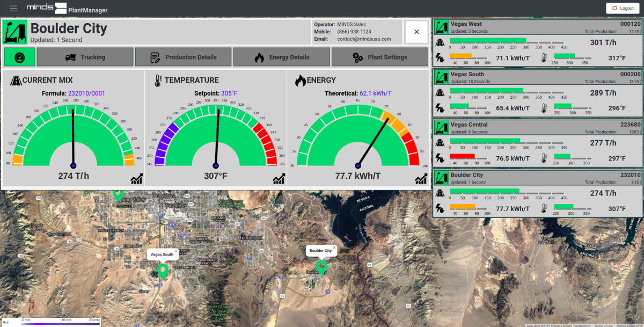
Task: Click Boulder City card energy bolt icon
Action: [x=440, y=208]
